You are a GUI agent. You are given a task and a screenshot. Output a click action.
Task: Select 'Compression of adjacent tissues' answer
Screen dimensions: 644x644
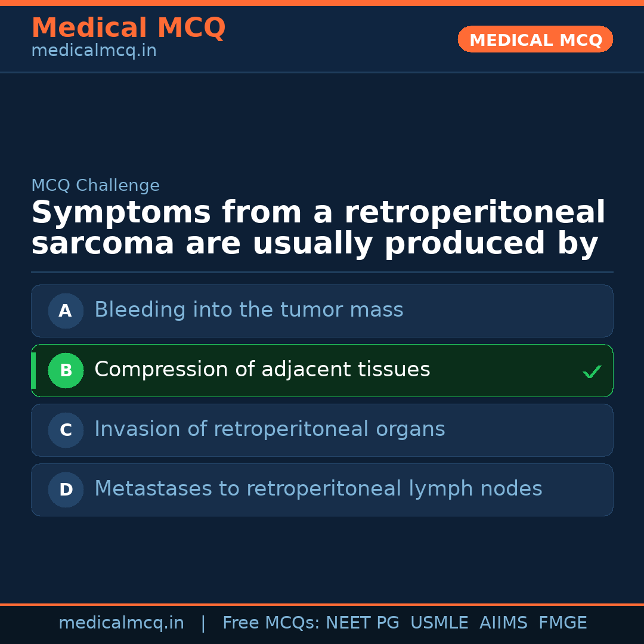pos(262,370)
